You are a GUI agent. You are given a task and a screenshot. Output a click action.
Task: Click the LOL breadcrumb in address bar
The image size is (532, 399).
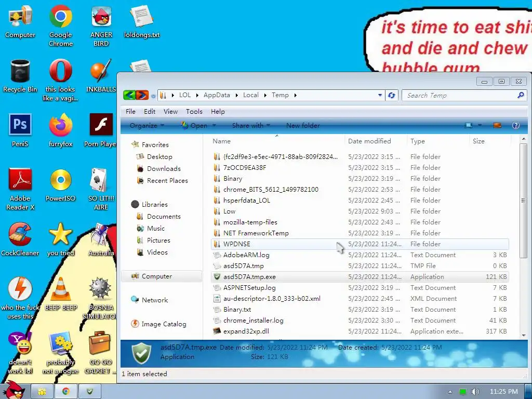pyautogui.click(x=185, y=96)
